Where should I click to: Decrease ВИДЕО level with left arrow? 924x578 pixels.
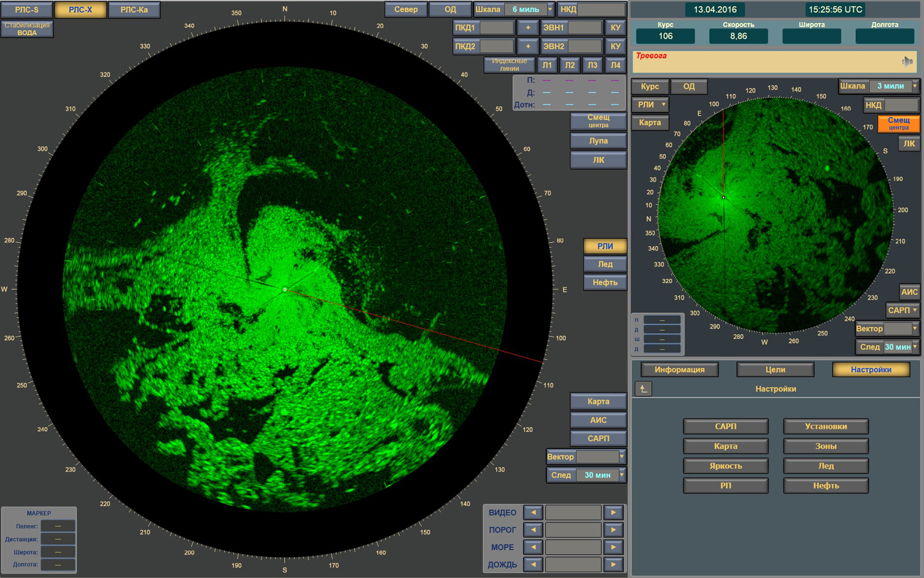(533, 513)
